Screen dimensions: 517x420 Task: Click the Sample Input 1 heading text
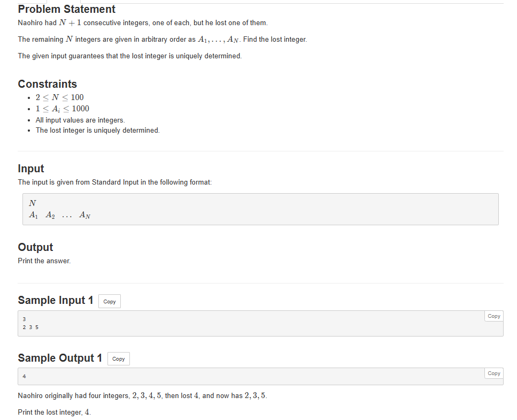click(x=55, y=300)
